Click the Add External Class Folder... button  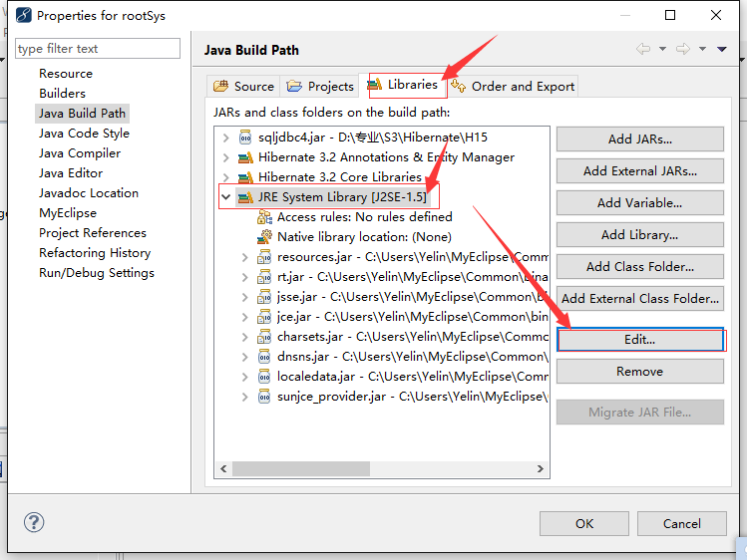pyautogui.click(x=640, y=299)
